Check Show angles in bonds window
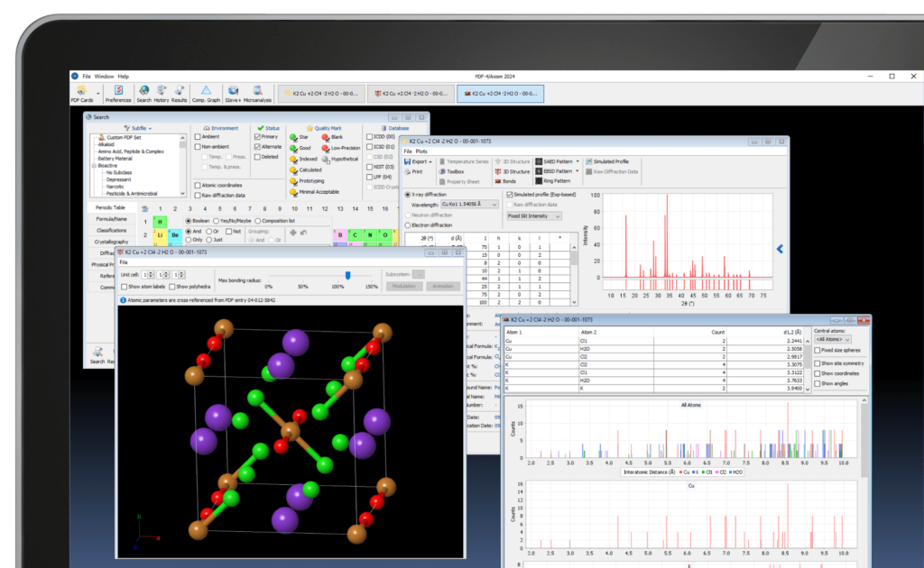Screen dimensions: 924x568 pos(818,384)
